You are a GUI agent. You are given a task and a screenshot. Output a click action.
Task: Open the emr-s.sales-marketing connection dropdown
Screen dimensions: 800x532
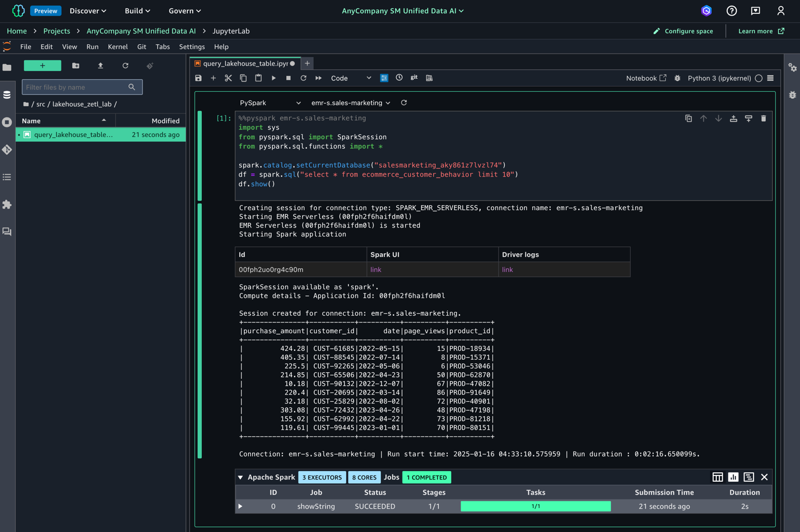click(351, 103)
